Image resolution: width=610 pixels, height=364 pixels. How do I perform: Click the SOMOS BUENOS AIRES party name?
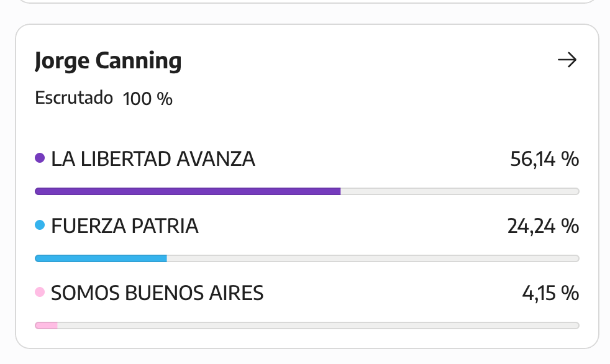pos(157,293)
